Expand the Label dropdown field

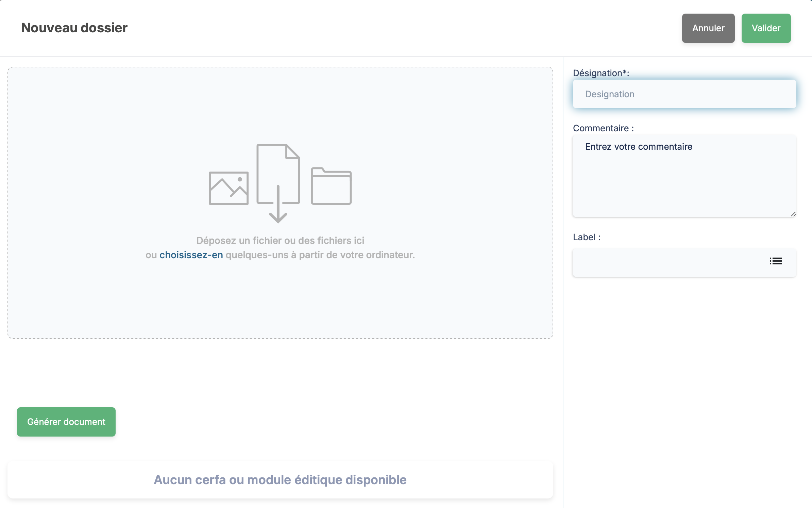pyautogui.click(x=666, y=262)
